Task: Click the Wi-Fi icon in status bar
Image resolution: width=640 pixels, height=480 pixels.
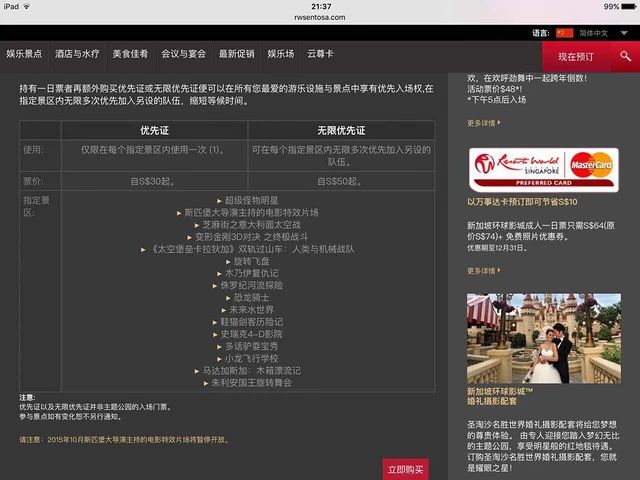Action: (27, 6)
